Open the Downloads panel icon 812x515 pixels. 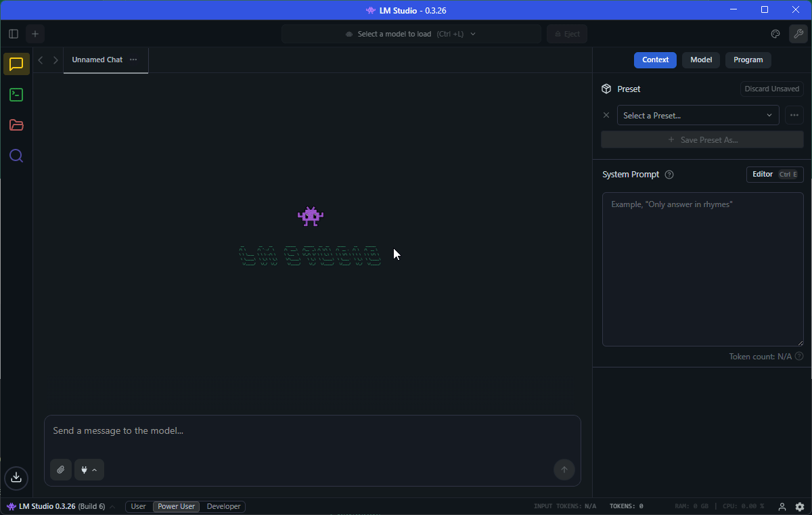tap(16, 478)
